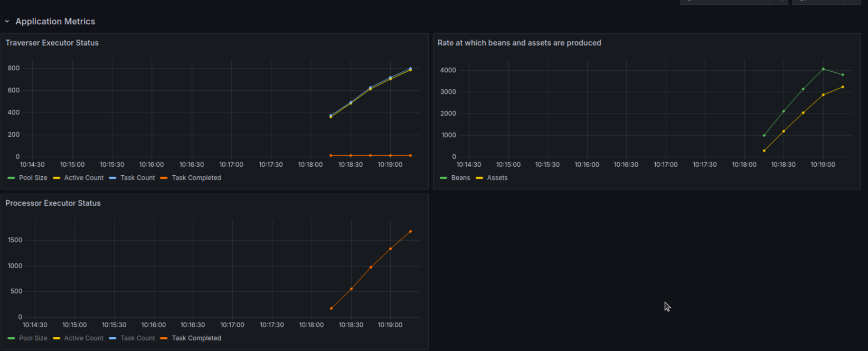Open the Traverser Executor Status panel title
The width and height of the screenshot is (868, 351).
coord(52,43)
